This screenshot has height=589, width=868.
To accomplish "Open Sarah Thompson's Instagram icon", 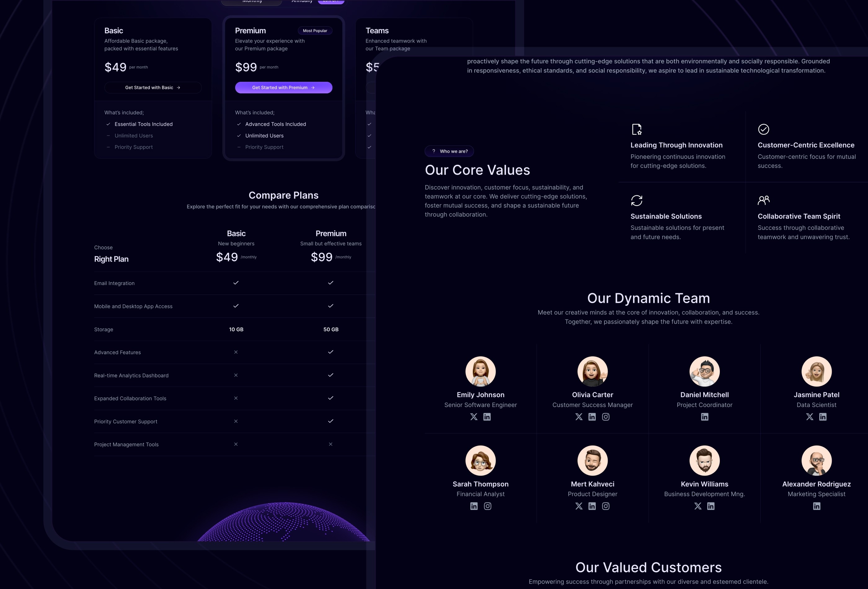I will pos(487,506).
